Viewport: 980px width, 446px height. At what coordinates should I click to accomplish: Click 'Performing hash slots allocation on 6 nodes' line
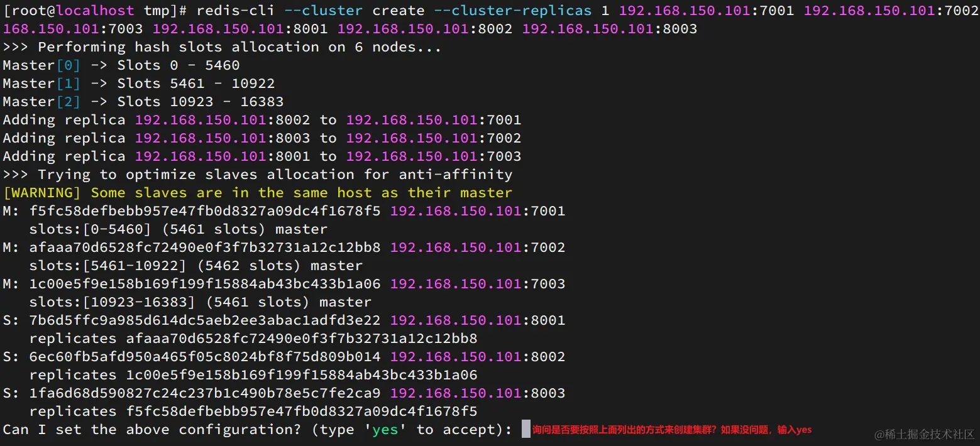click(x=223, y=47)
